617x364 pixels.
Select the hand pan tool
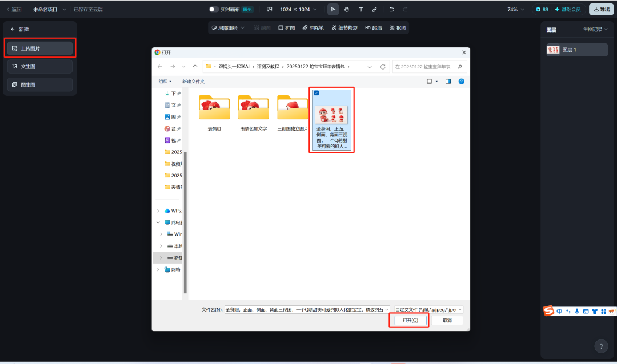(x=346, y=9)
